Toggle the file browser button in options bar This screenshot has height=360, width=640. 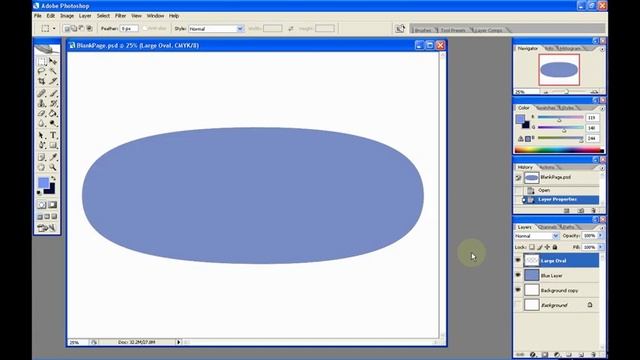[400, 28]
